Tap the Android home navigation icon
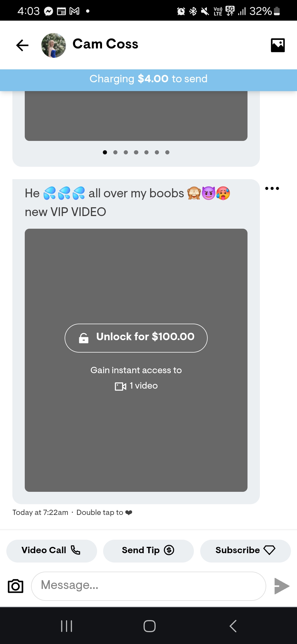Viewport: 297px width, 644px height. (150, 626)
